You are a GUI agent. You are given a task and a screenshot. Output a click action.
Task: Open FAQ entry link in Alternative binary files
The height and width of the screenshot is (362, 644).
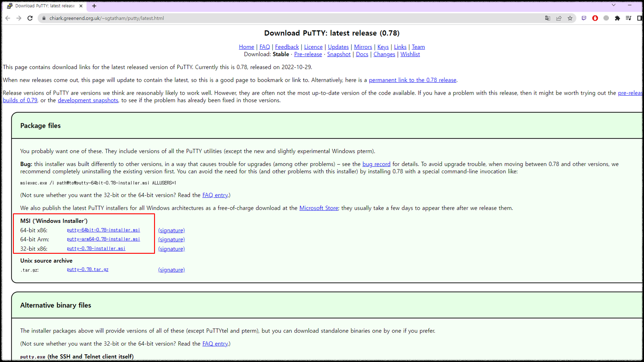[215, 344]
